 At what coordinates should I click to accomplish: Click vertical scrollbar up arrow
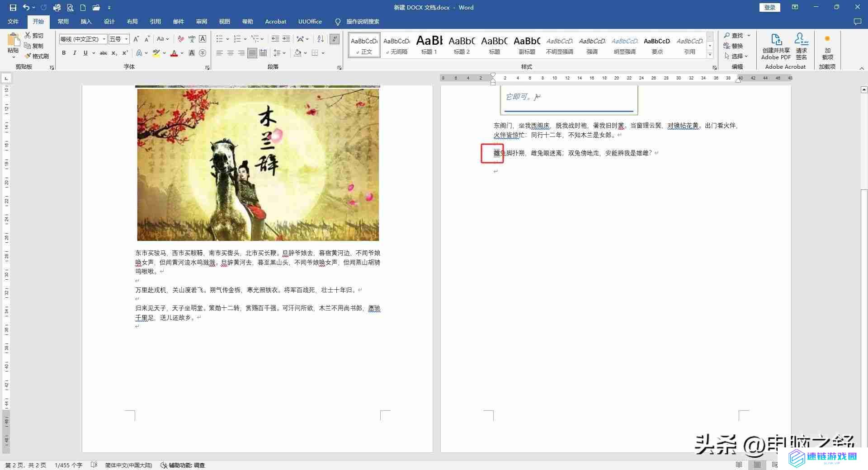(864, 90)
